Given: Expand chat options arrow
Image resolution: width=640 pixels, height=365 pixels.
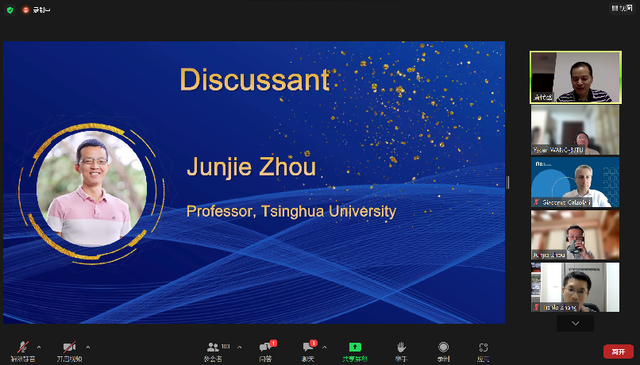Looking at the screenshot, I should (x=324, y=347).
